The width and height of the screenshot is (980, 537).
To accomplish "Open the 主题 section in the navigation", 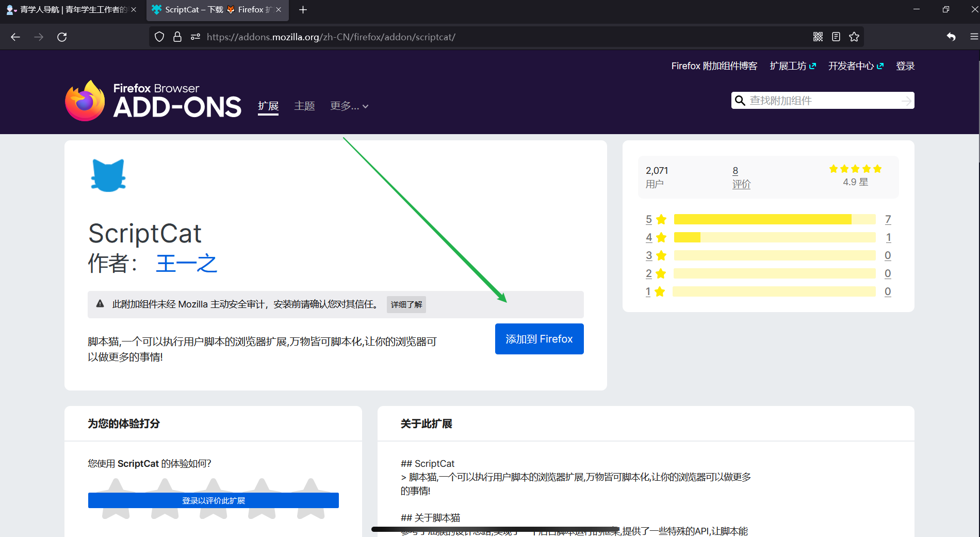I will (x=304, y=106).
